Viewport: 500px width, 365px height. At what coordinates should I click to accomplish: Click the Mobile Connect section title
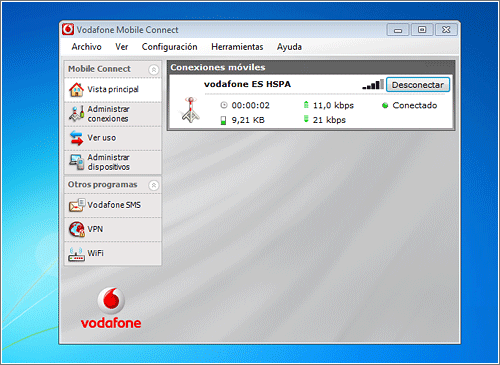[99, 69]
